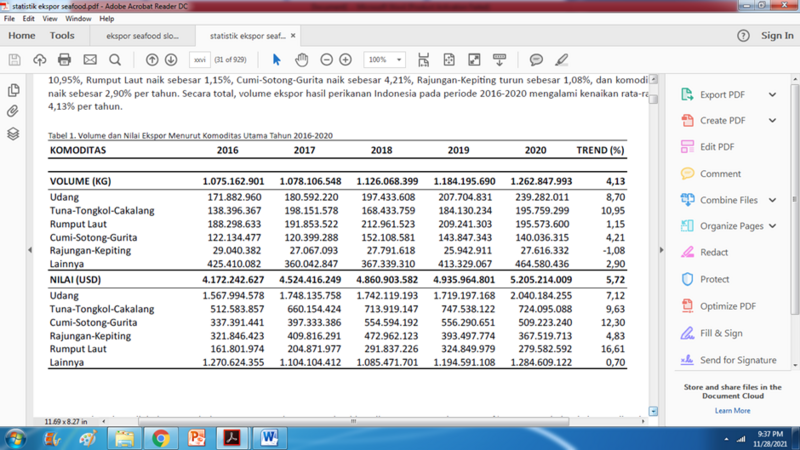800x450 pixels.
Task: Click the Learn More link
Action: (732, 411)
